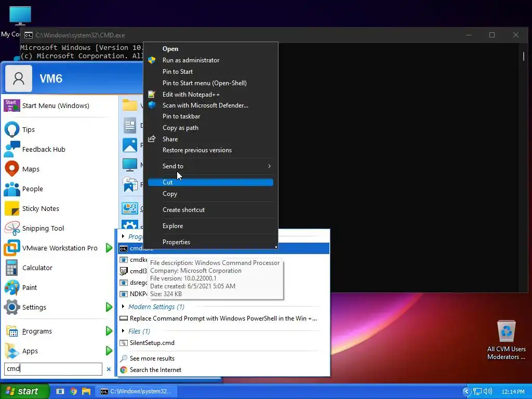Open the Recycle Bin desktop icon

(506, 331)
